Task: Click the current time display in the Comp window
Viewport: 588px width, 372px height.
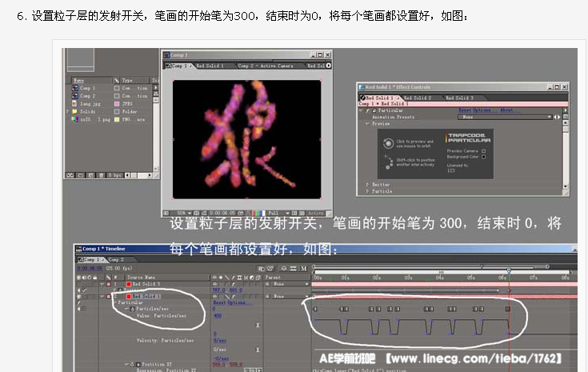Action: [x=222, y=213]
